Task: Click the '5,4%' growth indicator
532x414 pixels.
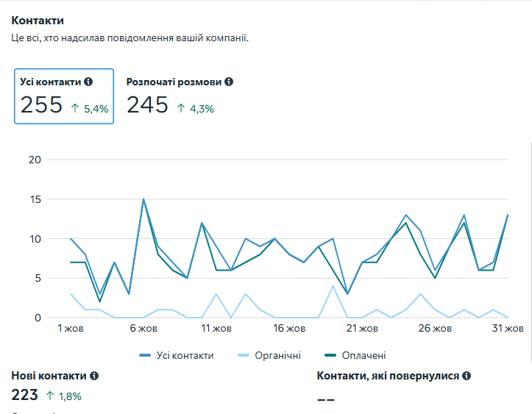Action: pos(90,109)
